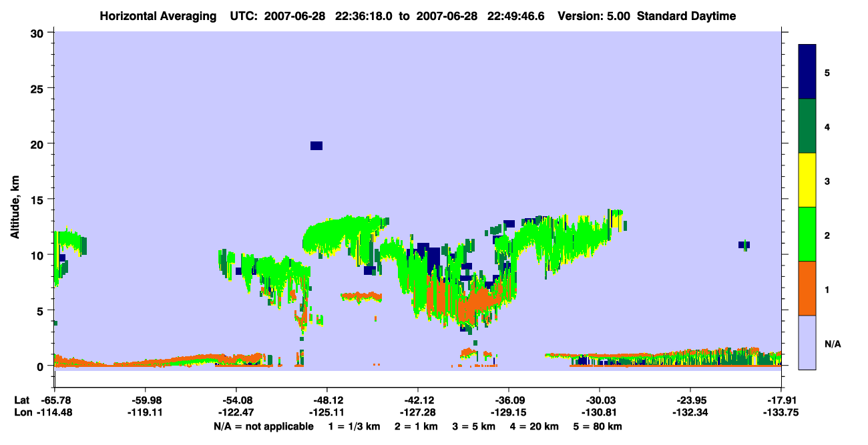Click the 'Lat' row label

[x=21, y=400]
